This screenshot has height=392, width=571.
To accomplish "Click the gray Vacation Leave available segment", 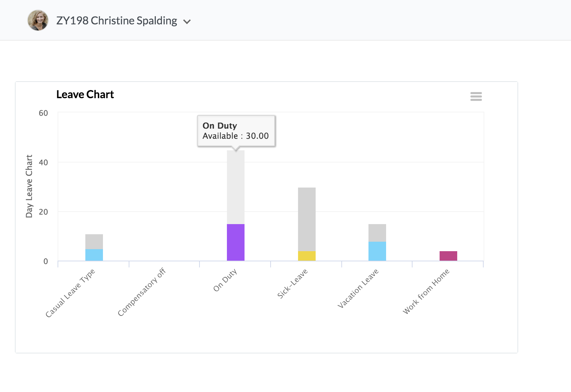I will [x=377, y=233].
